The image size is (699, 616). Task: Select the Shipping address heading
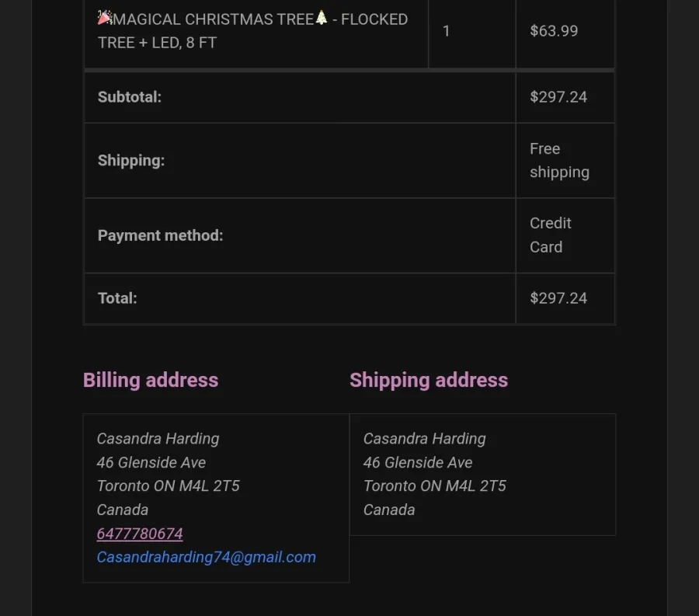429,380
